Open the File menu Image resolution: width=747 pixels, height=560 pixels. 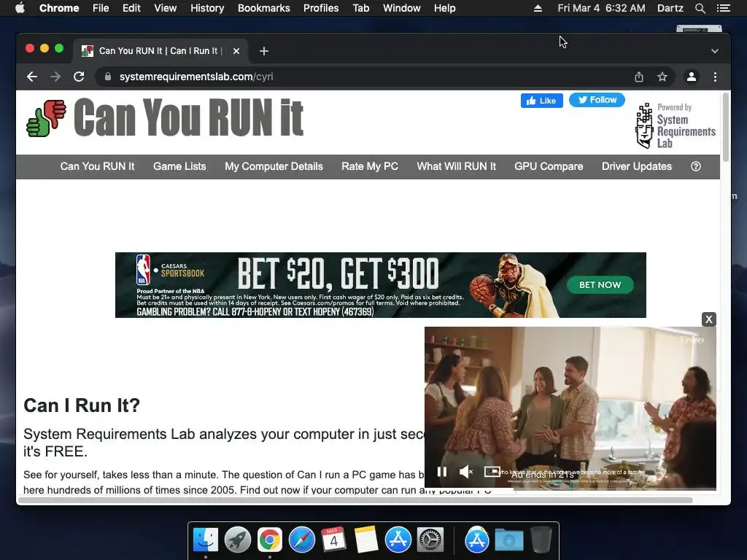click(101, 8)
